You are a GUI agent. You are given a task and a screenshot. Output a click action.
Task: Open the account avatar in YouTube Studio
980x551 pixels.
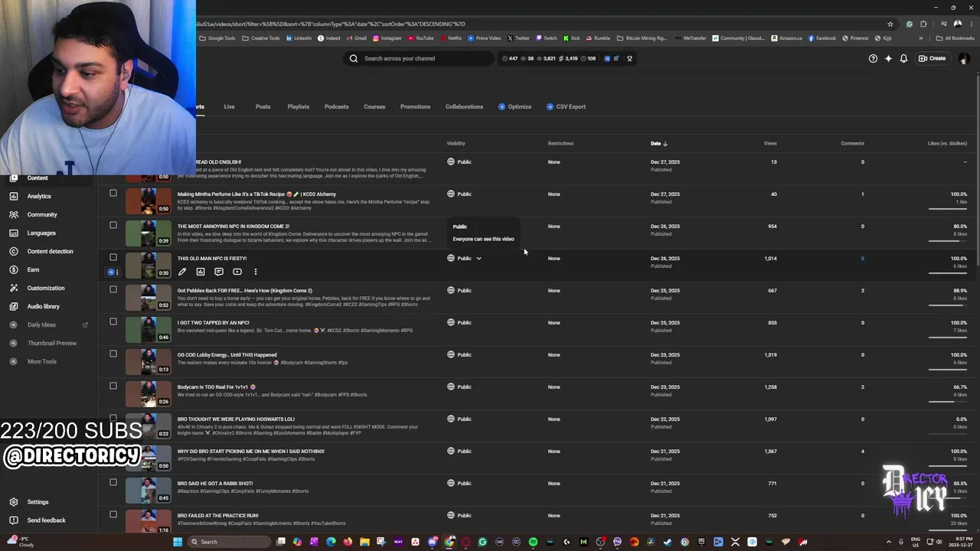[x=963, y=58]
